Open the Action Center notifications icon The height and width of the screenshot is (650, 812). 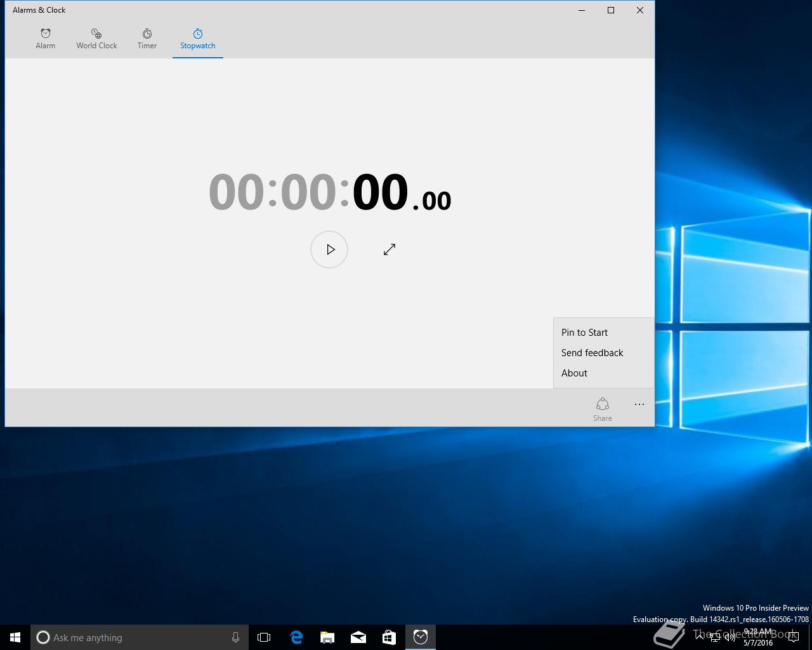click(793, 637)
